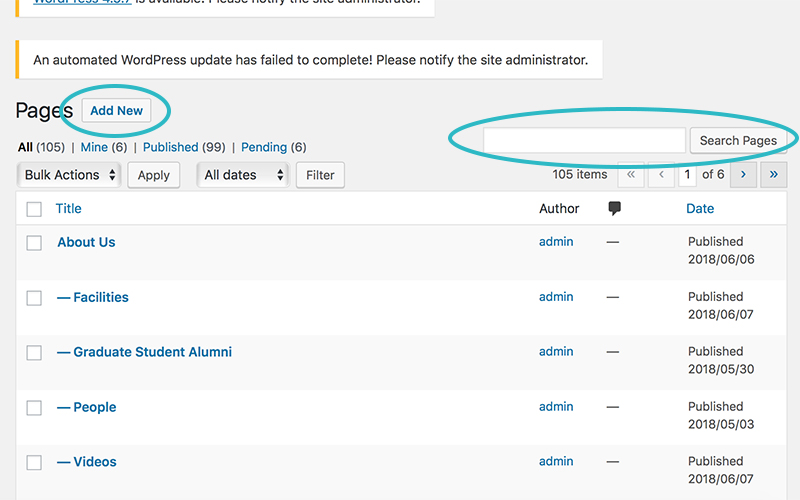
Task: Select the Facilities page checkbox
Action: (x=34, y=297)
